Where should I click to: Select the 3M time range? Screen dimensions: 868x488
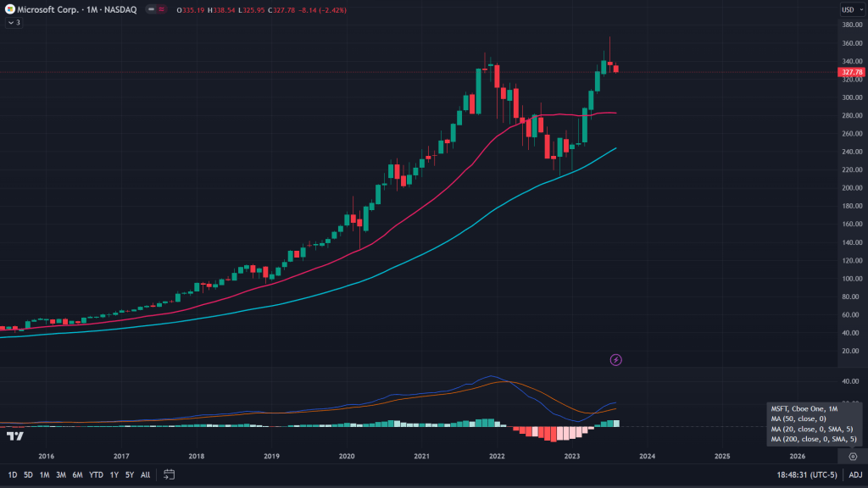pyautogui.click(x=60, y=474)
